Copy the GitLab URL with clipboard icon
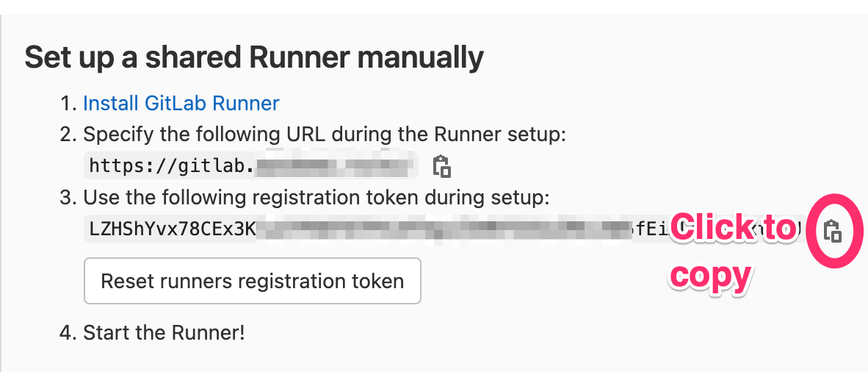The width and height of the screenshot is (868, 372). tap(442, 166)
